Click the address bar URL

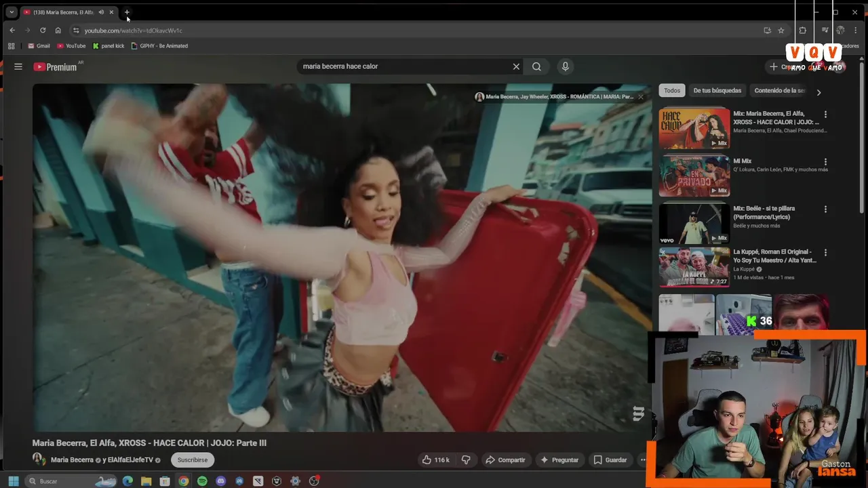click(134, 30)
